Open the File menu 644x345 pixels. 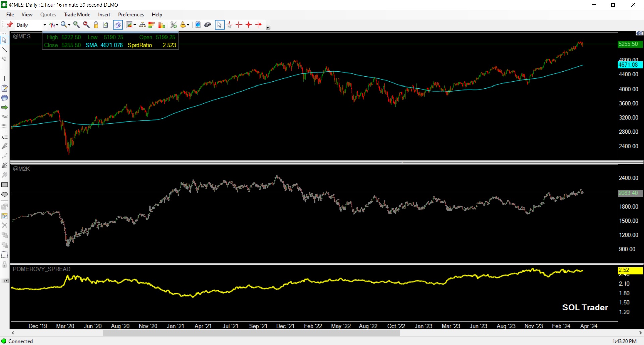coord(10,15)
